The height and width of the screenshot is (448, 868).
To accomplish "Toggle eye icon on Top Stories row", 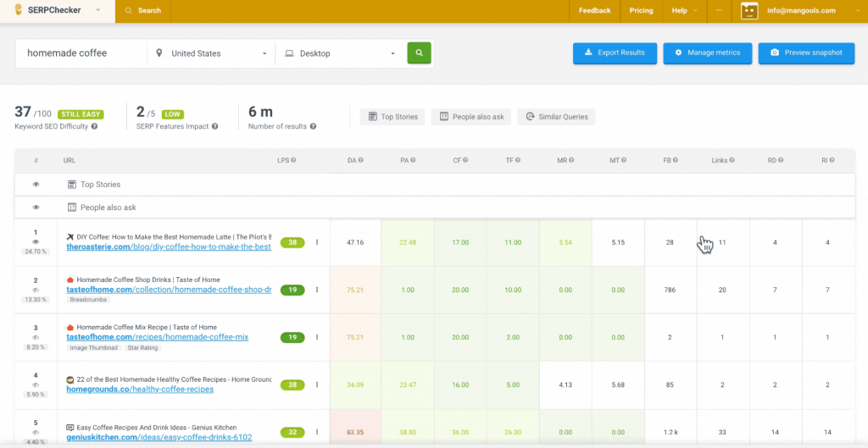I will 36,184.
